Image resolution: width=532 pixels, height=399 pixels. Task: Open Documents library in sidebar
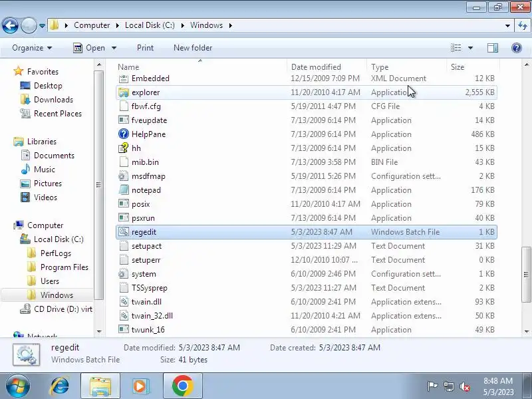coord(47,156)
